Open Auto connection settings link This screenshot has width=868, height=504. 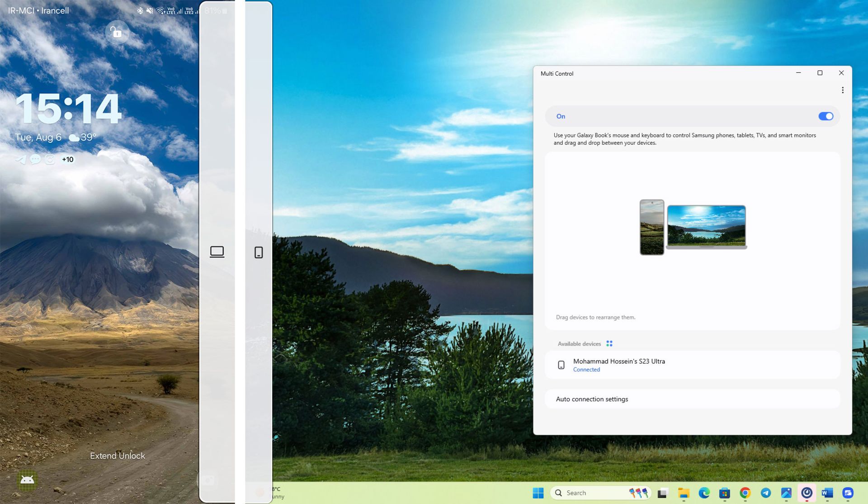point(592,399)
